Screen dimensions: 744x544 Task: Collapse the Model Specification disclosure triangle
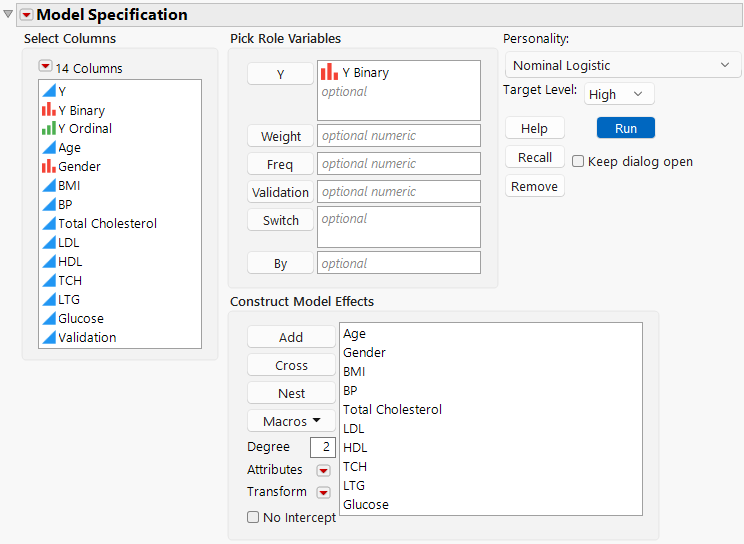coord(9,14)
